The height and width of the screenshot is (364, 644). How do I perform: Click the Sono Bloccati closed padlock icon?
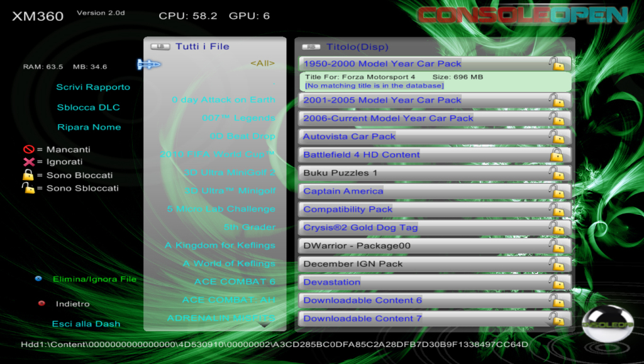tap(28, 175)
